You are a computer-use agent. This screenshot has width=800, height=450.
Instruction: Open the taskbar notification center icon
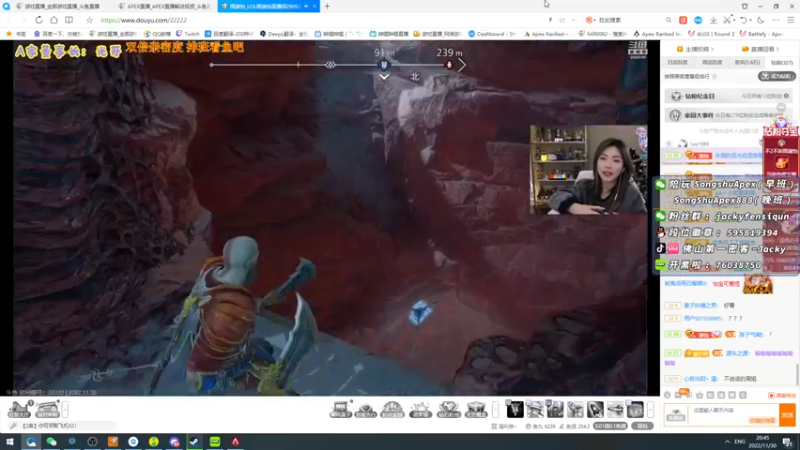(x=788, y=441)
